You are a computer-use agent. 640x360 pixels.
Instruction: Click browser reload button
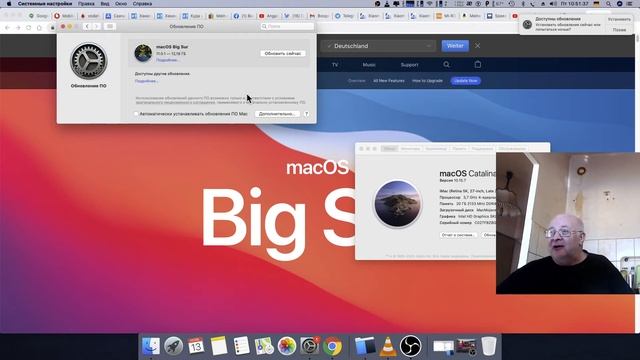coord(29,28)
